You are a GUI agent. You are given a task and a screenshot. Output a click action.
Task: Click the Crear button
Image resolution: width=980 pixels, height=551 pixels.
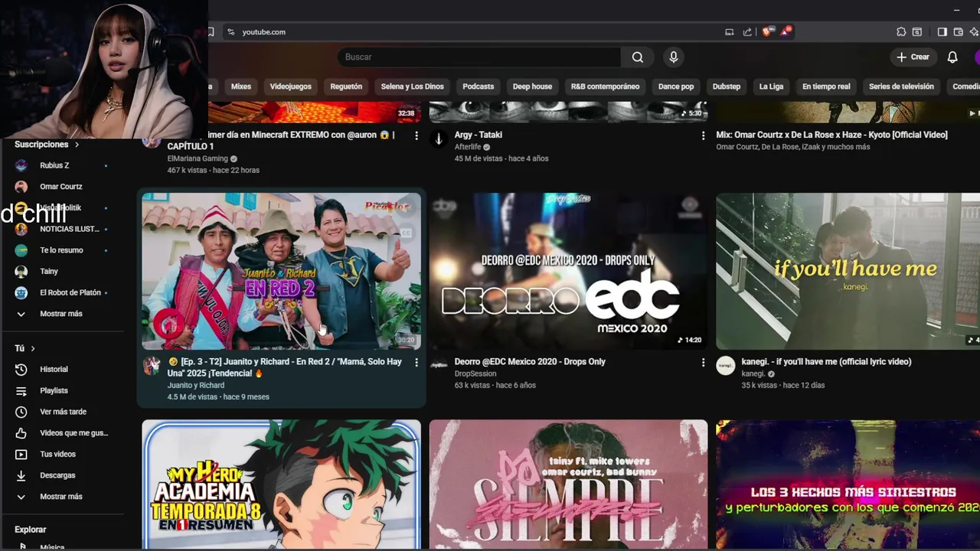pos(913,57)
